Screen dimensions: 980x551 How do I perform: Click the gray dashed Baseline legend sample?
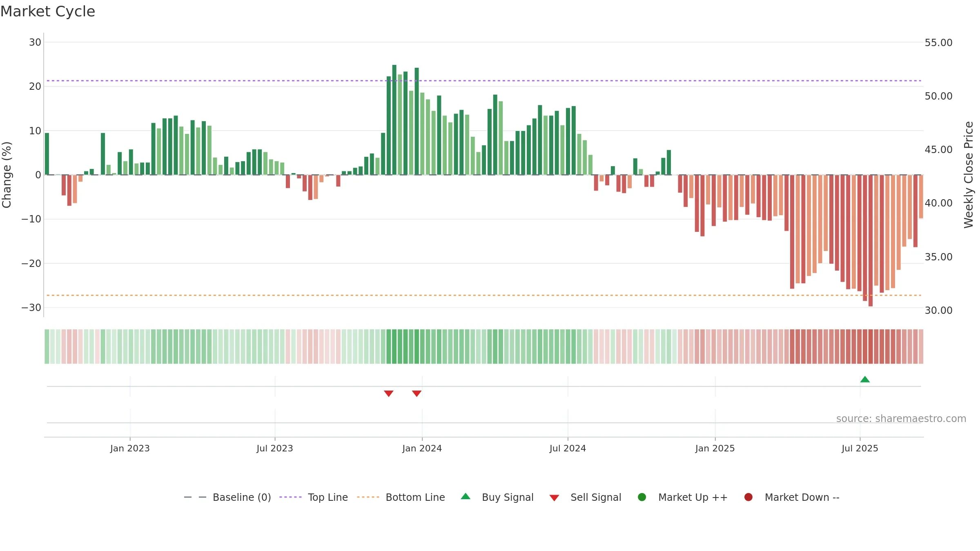(x=195, y=497)
